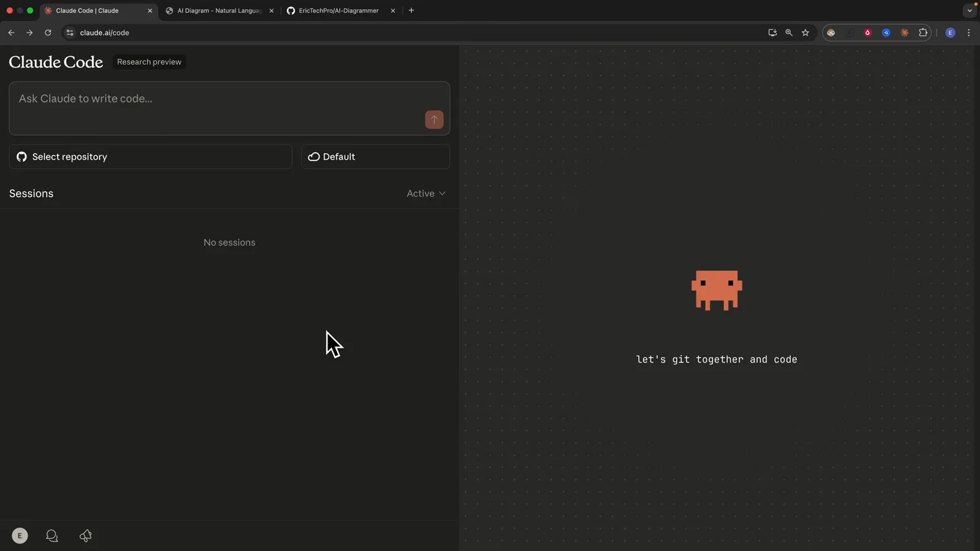980x551 pixels.
Task: Send the prompt with the arrow button
Action: pos(434,119)
